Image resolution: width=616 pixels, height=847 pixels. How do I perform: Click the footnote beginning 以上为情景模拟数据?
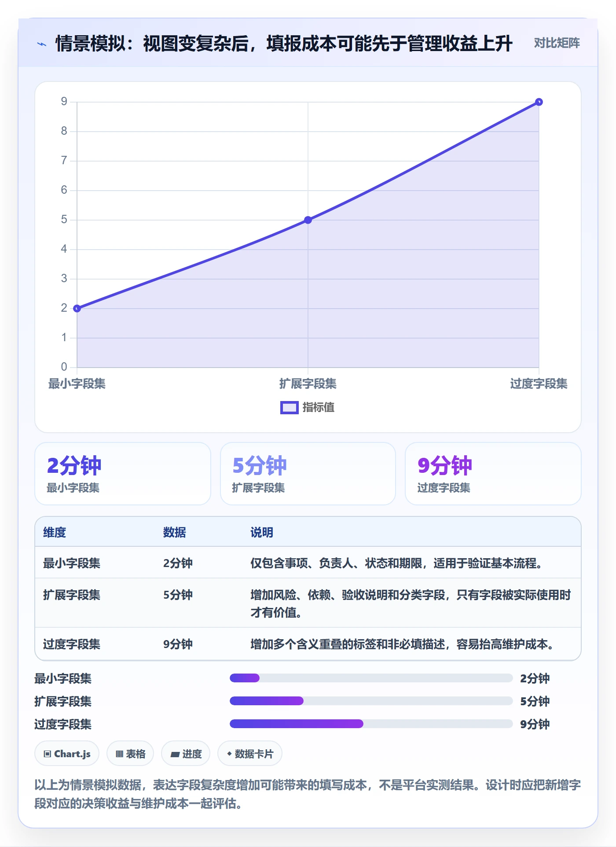click(x=308, y=794)
